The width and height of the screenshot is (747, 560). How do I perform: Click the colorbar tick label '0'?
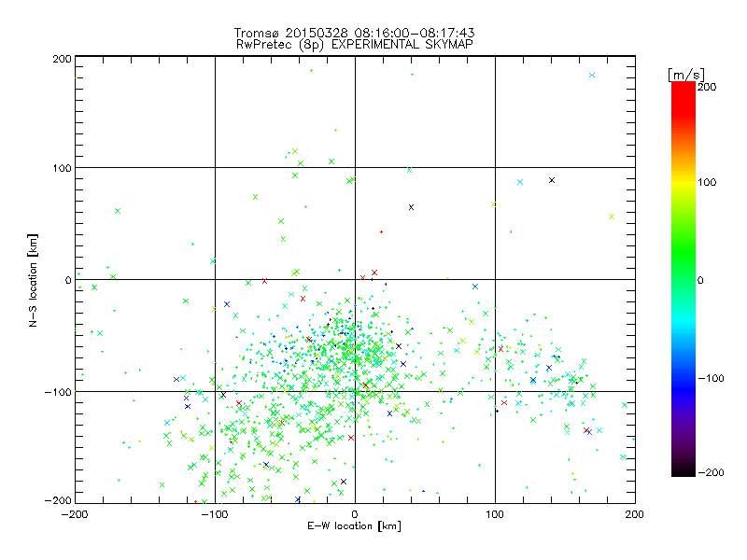(700, 280)
